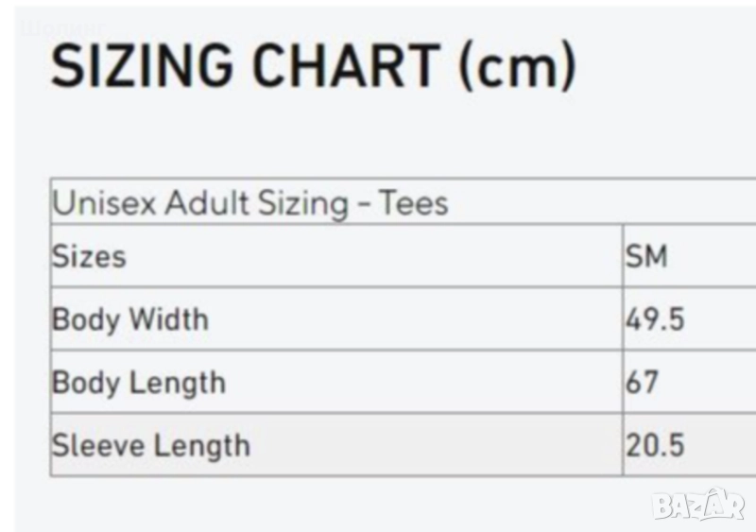Select the 20.5 sleeve length value
756x532 pixels.
(x=654, y=445)
